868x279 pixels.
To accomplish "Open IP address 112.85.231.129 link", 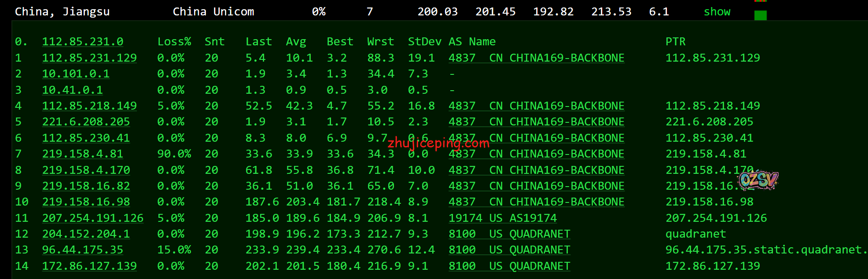I will pyautogui.click(x=89, y=58).
